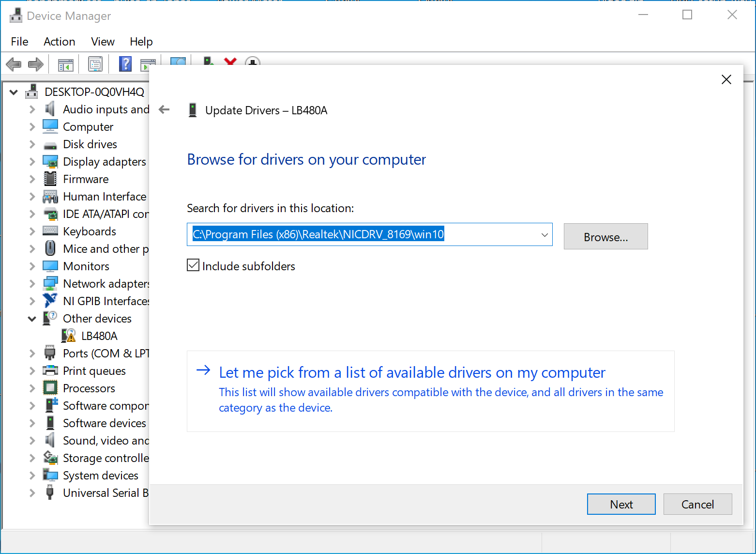Click the Device Manager title bar icon
This screenshot has width=756, height=554.
pyautogui.click(x=16, y=15)
